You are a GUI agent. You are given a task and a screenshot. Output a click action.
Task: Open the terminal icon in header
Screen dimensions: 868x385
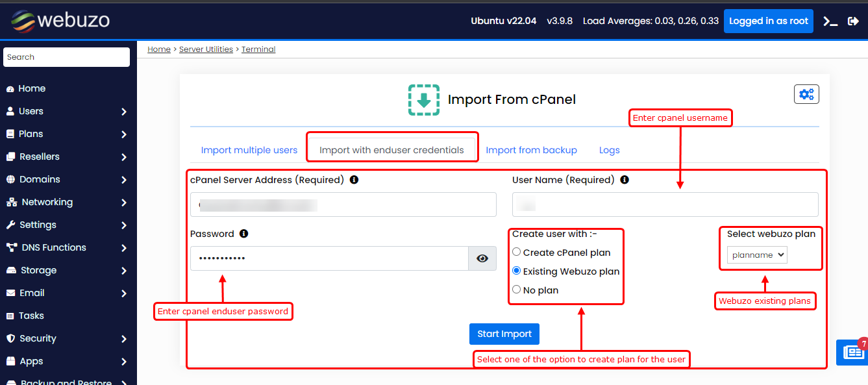(x=830, y=21)
